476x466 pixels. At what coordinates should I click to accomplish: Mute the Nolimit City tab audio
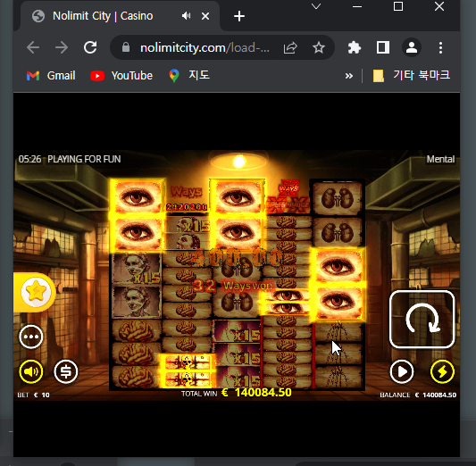[x=186, y=16]
